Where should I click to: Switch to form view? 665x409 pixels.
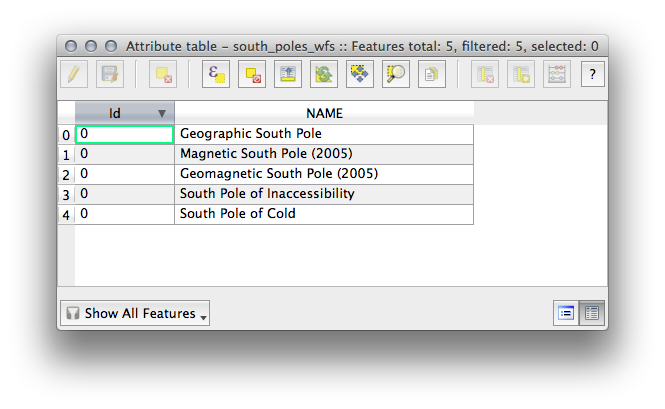point(565,313)
